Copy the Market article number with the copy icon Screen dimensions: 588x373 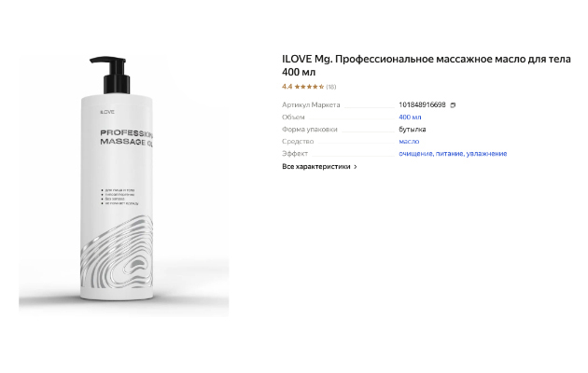coord(453,105)
